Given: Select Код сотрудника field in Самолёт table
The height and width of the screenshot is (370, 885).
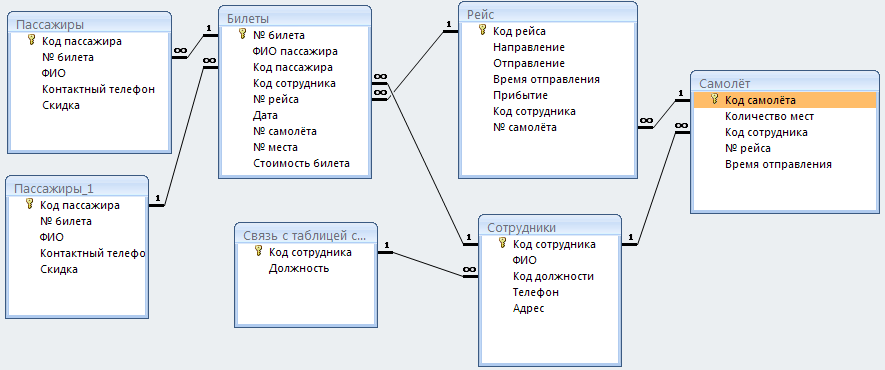Looking at the screenshot, I should [x=766, y=133].
